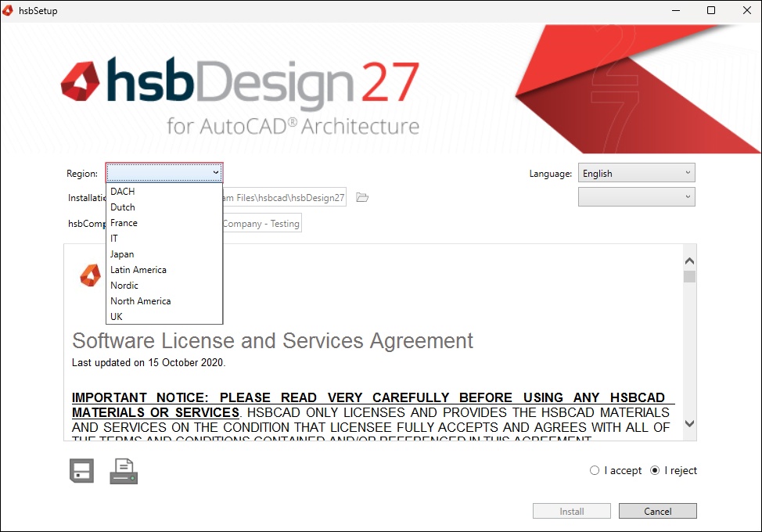
Task: Collapse the Region dropdown arrow
Action: [216, 172]
